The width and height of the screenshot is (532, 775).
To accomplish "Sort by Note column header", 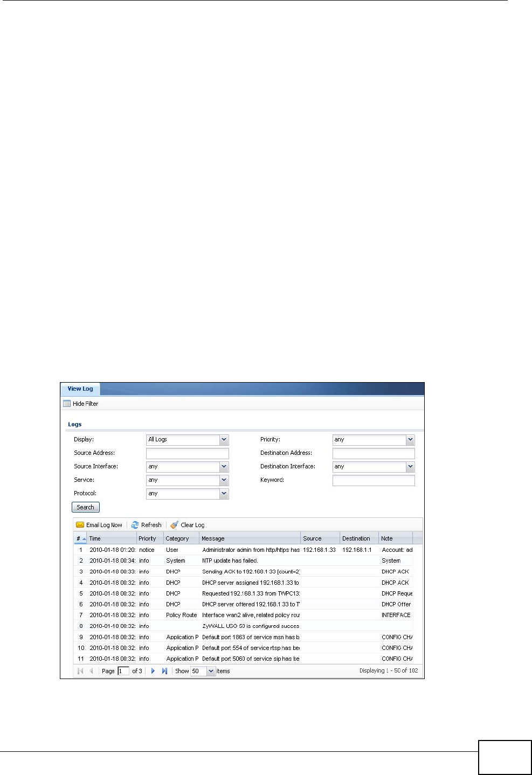I will tap(396, 538).
